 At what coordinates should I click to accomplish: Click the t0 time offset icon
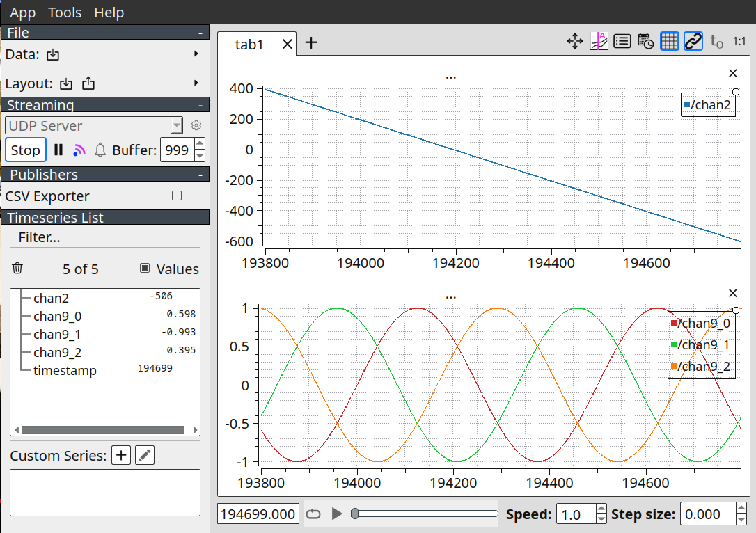716,42
